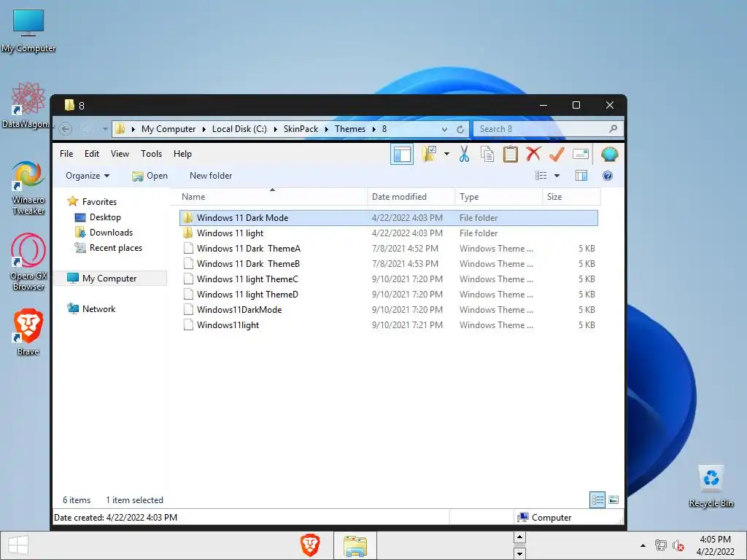Click My Computer in the address breadcrumb
747x560 pixels.
(x=169, y=129)
